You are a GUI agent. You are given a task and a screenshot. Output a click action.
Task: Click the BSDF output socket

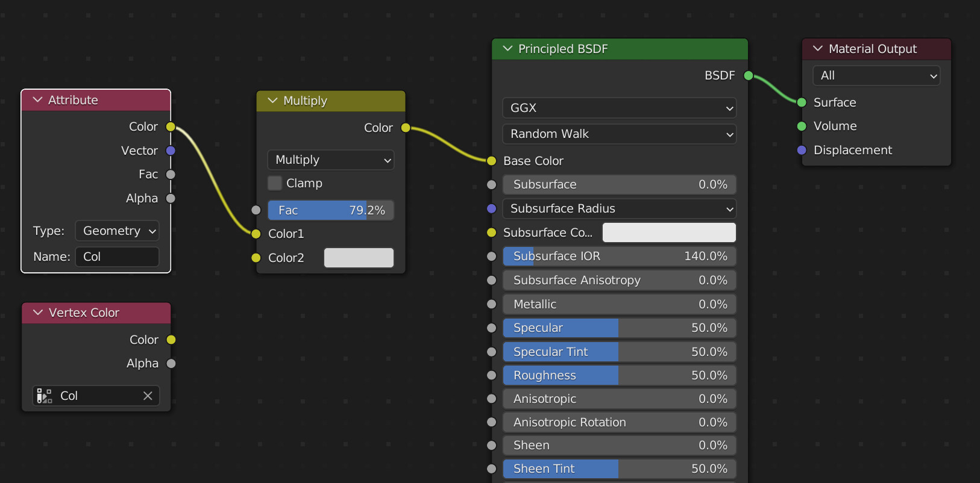(749, 75)
